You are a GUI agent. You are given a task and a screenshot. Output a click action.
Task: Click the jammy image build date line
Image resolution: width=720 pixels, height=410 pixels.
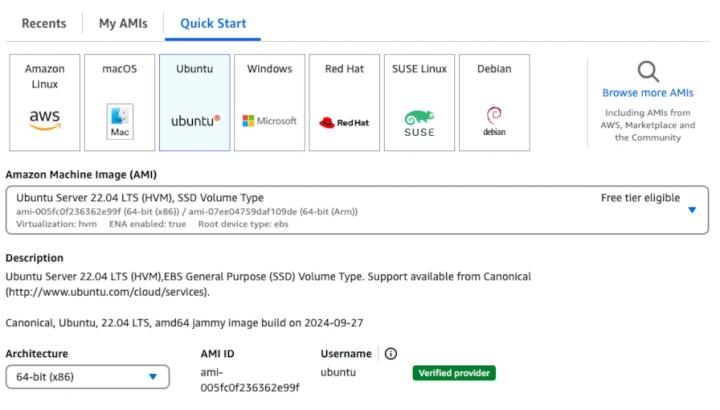(x=184, y=323)
